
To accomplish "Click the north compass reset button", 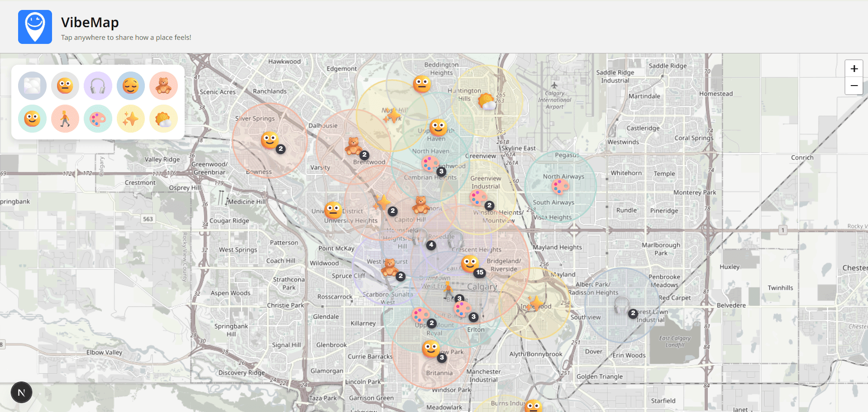I will pos(21,392).
